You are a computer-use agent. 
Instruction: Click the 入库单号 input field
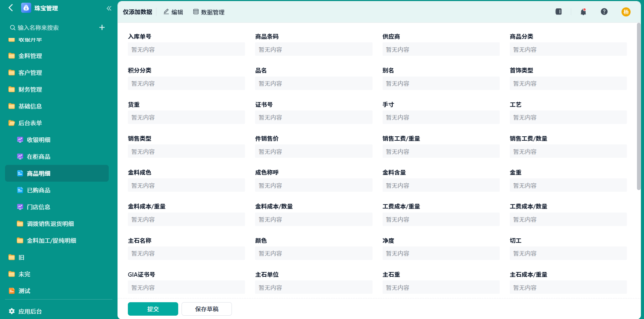(x=186, y=49)
